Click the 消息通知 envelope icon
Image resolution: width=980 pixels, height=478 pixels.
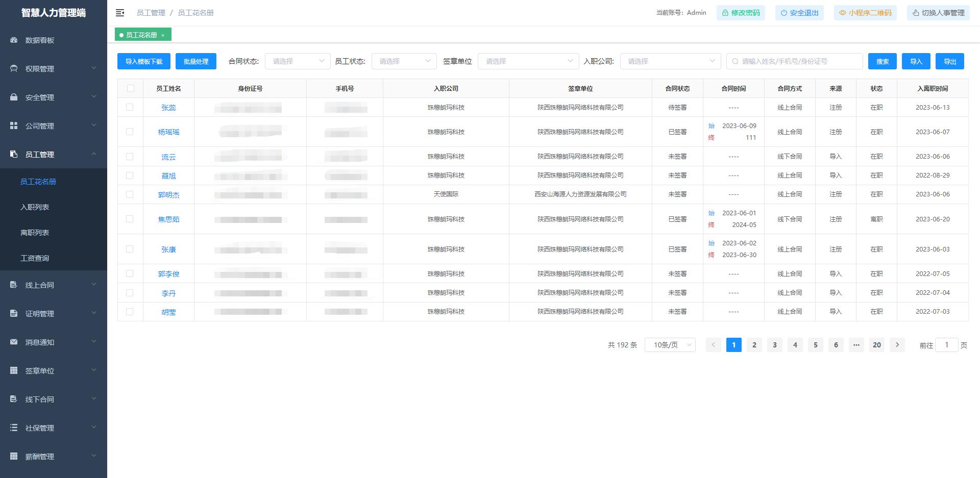point(13,342)
